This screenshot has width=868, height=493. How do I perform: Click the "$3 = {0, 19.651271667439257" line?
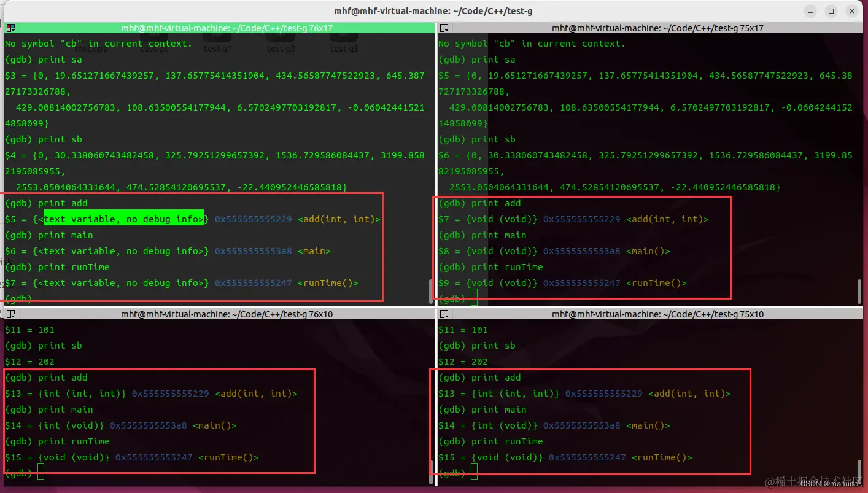point(215,76)
